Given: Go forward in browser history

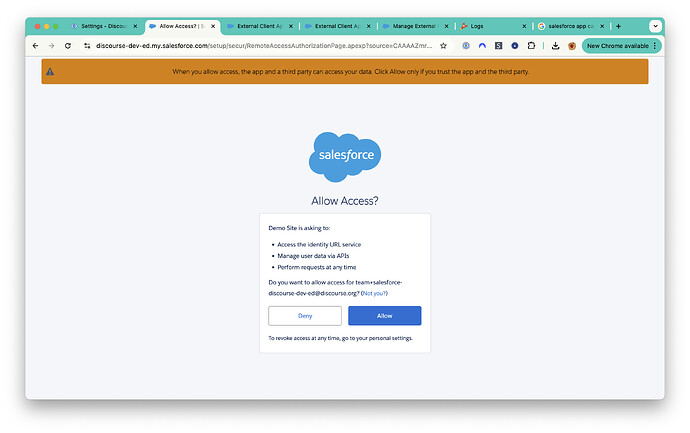Looking at the screenshot, I should click(51, 46).
